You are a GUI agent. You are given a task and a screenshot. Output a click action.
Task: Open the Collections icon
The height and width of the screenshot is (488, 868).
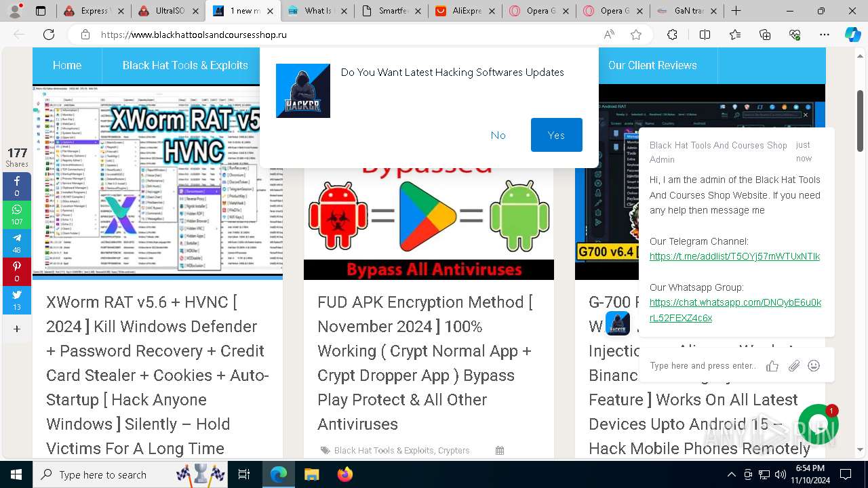point(765,35)
